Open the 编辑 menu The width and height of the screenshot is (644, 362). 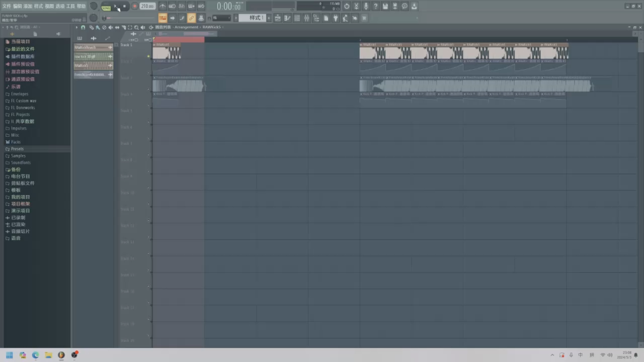point(17,6)
